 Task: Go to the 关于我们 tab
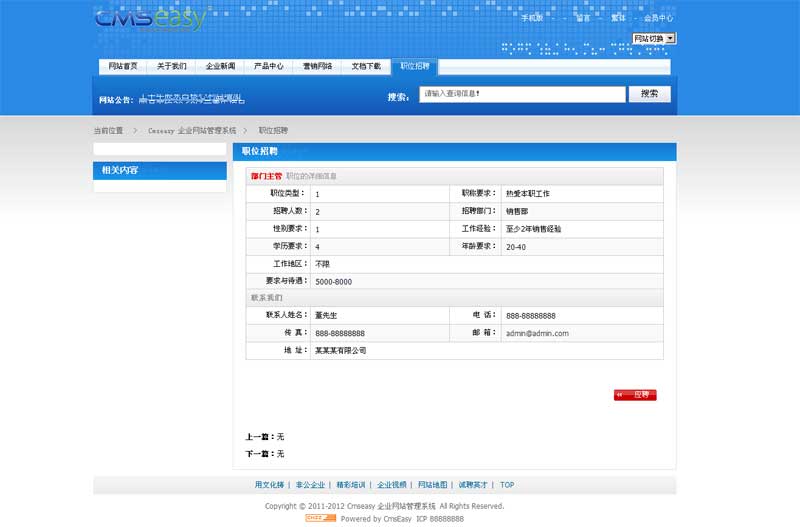tap(172, 66)
